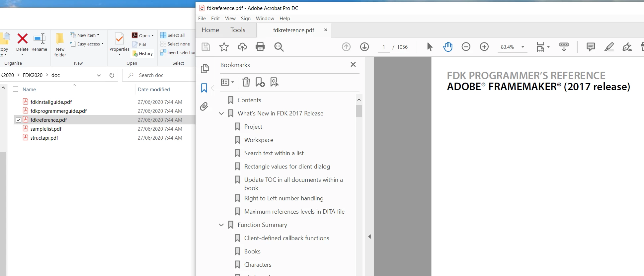The width and height of the screenshot is (644, 276).
Task: Delete selected bookmark with trash icon
Action: 246,82
